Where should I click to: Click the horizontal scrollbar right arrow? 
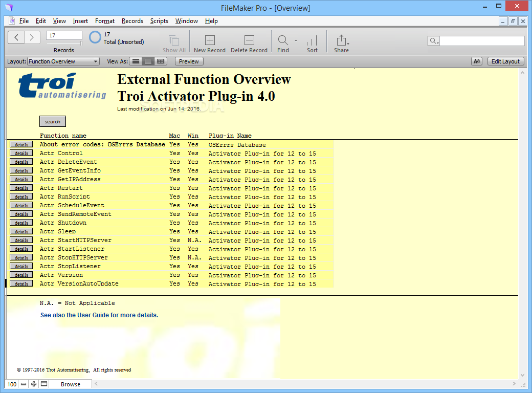[514, 383]
